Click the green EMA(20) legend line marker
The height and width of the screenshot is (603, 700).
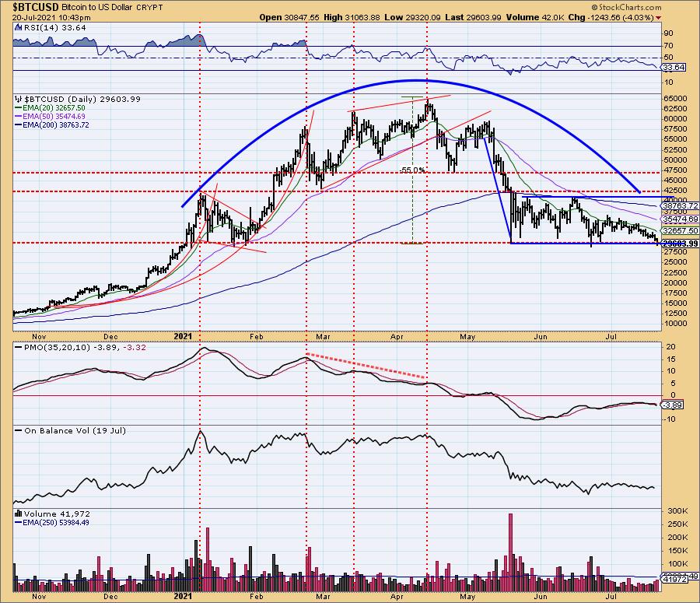point(19,108)
